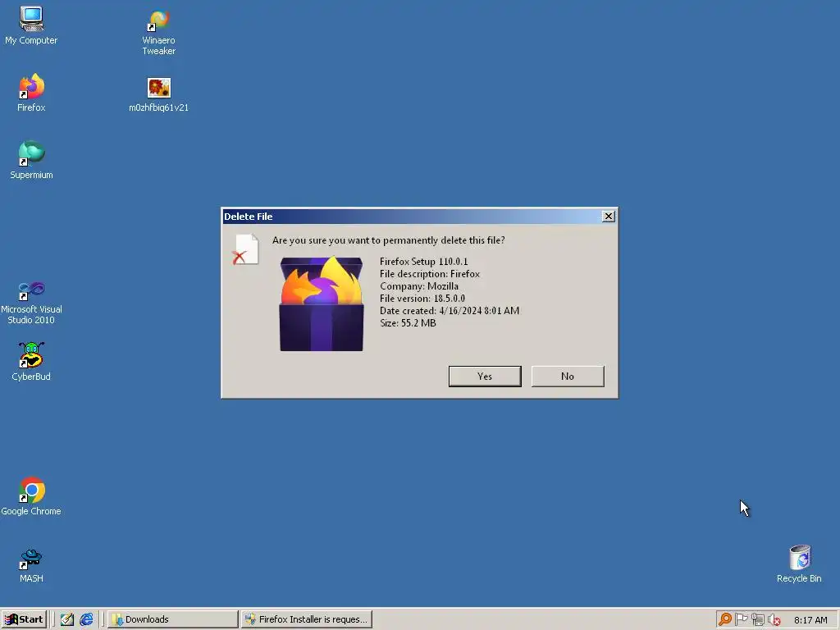The height and width of the screenshot is (630, 840).
Task: Select the m0zhfbiq61v21 image file
Action: tap(158, 94)
